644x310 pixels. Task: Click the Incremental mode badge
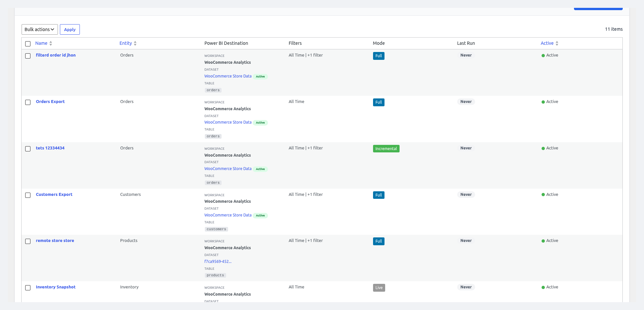pyautogui.click(x=386, y=149)
